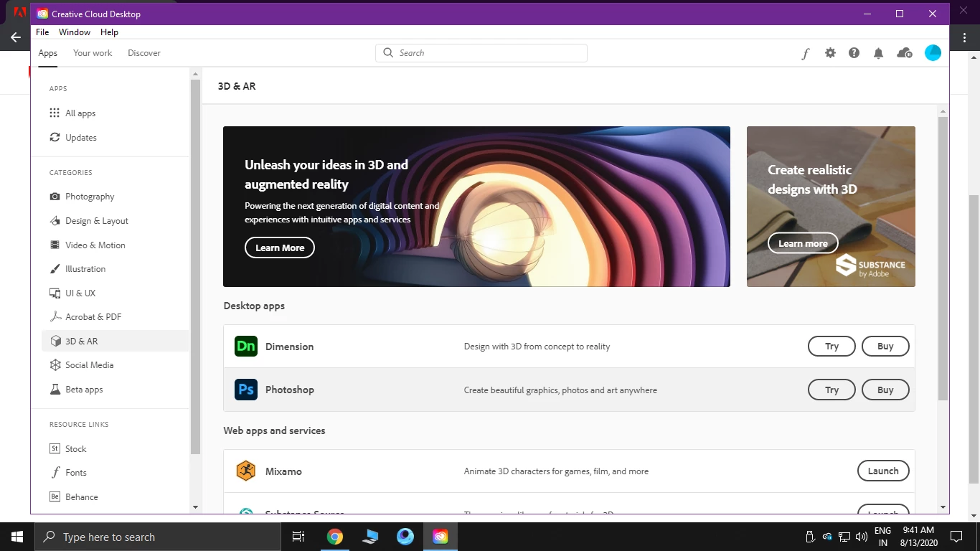The width and height of the screenshot is (980, 551).
Task: Open the Window menu
Action: point(75,32)
